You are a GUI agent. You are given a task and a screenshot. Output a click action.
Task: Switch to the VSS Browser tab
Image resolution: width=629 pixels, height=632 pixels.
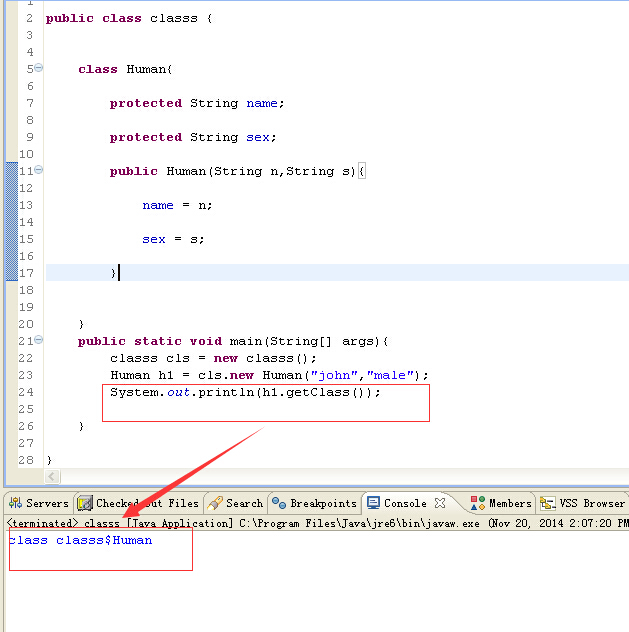pos(583,503)
